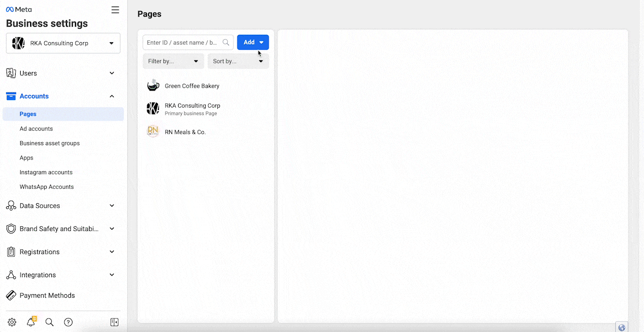
Task: Click the Registrations clipboard icon
Action: tap(11, 252)
